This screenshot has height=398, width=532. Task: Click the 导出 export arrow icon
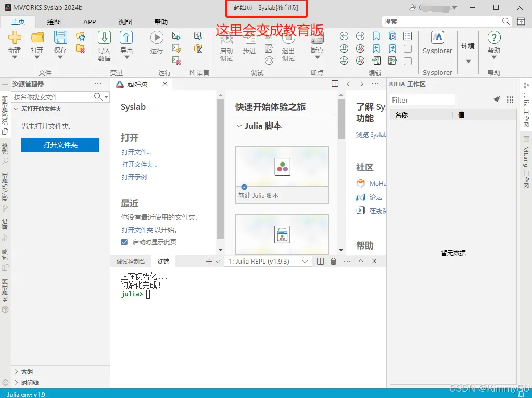(x=126, y=38)
